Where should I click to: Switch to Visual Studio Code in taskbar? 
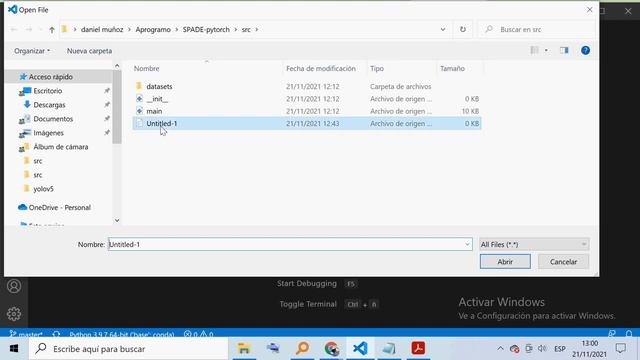(360, 349)
